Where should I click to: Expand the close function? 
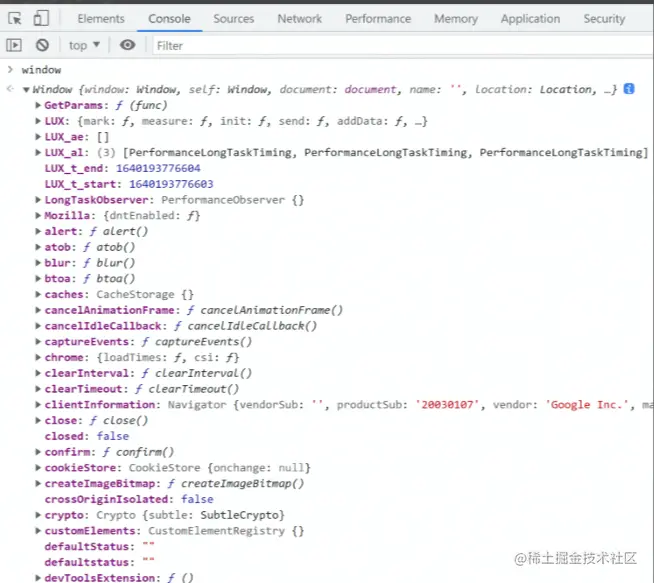click(38, 420)
